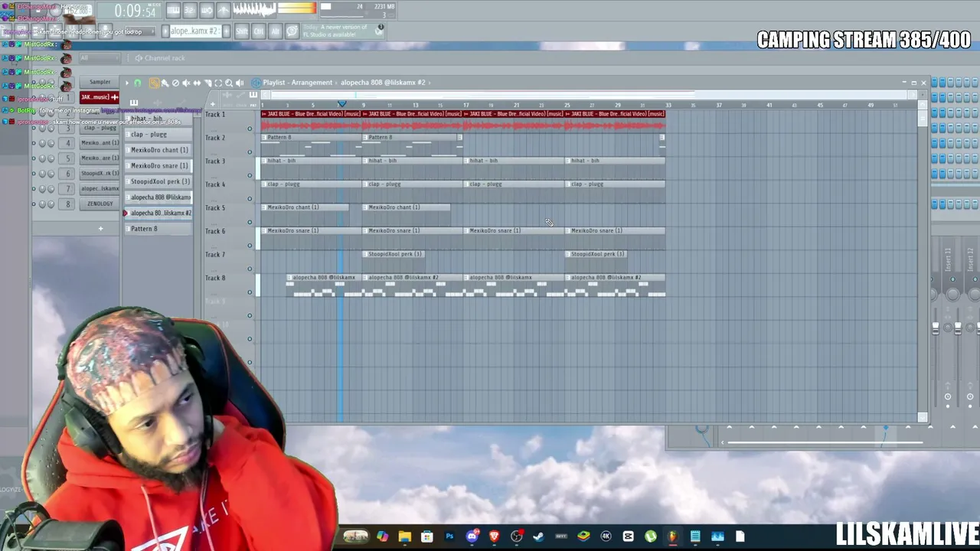The image size is (980, 551).
Task: Select the Draw pencil tool in Playlist
Action: point(154,83)
